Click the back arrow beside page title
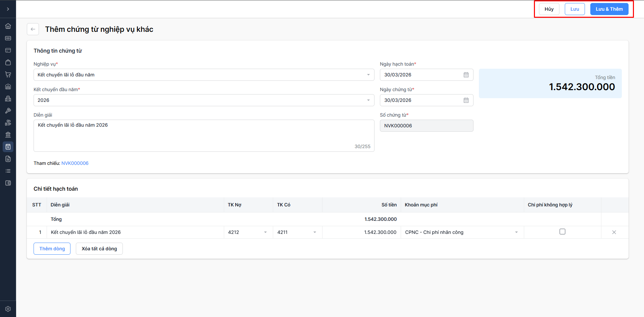The image size is (644, 317). pos(33,29)
